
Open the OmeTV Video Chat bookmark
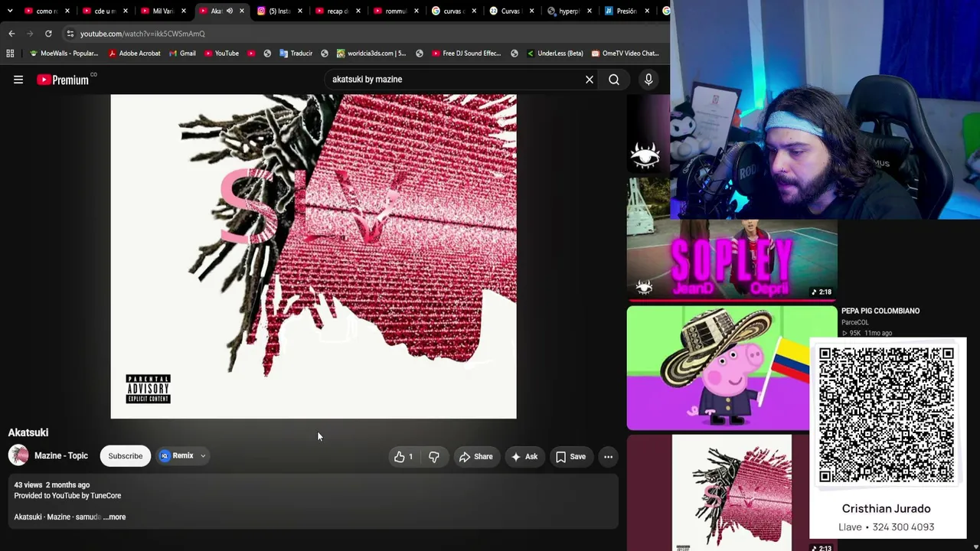(625, 54)
